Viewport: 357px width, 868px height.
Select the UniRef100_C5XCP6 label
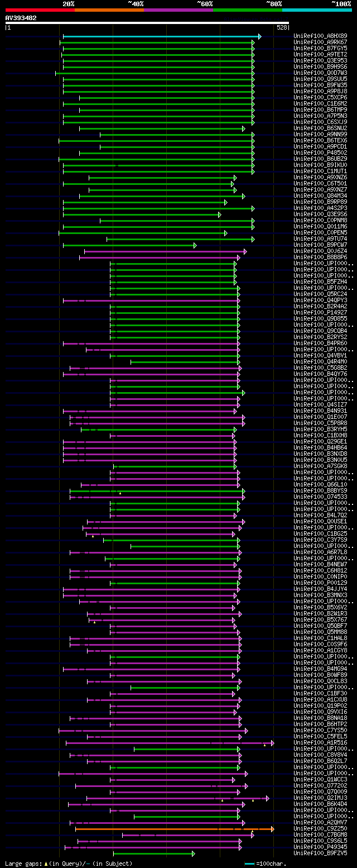[320, 98]
